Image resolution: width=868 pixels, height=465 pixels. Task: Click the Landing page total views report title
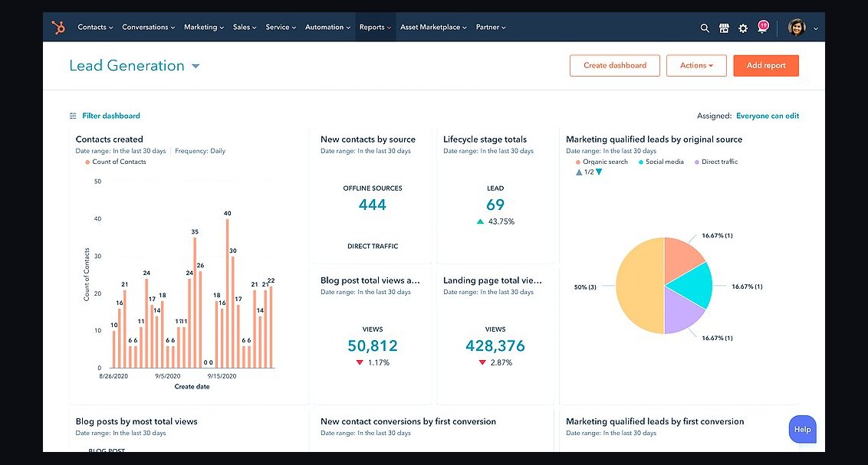[x=492, y=280]
